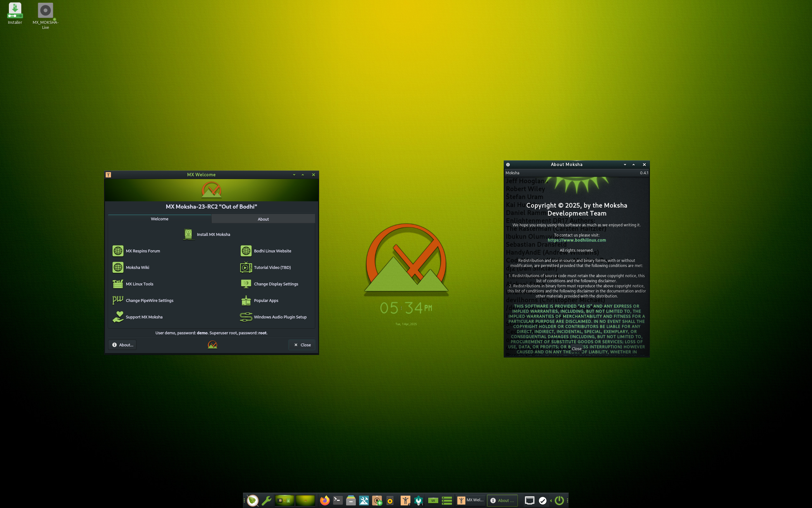Screen dimensions: 812x508
Task: Click About ... taskbar window button
Action: (502, 500)
